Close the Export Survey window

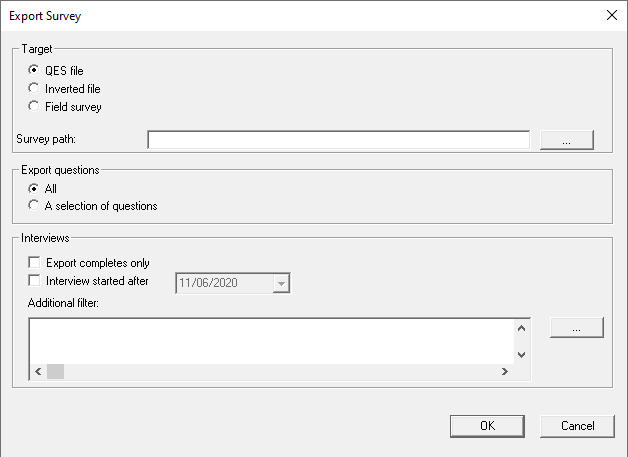[x=612, y=15]
